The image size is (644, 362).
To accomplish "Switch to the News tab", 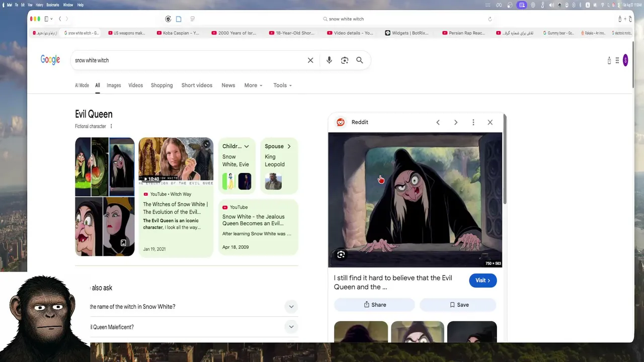I will click(228, 85).
